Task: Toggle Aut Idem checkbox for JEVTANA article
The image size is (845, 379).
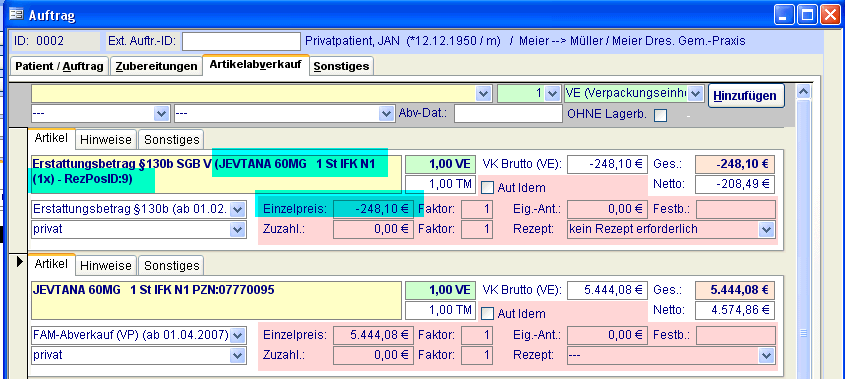Action: [x=487, y=314]
